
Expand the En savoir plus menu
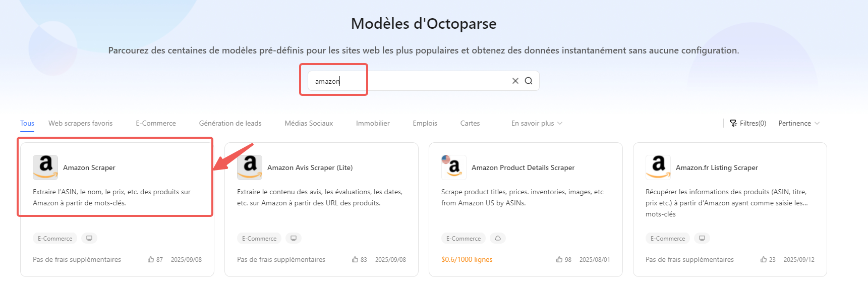tap(537, 123)
